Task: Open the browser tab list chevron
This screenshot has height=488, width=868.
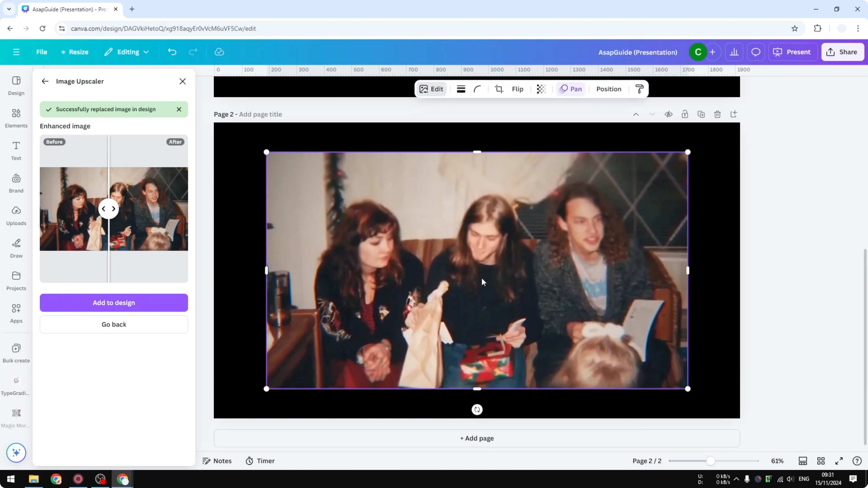Action: coord(9,9)
